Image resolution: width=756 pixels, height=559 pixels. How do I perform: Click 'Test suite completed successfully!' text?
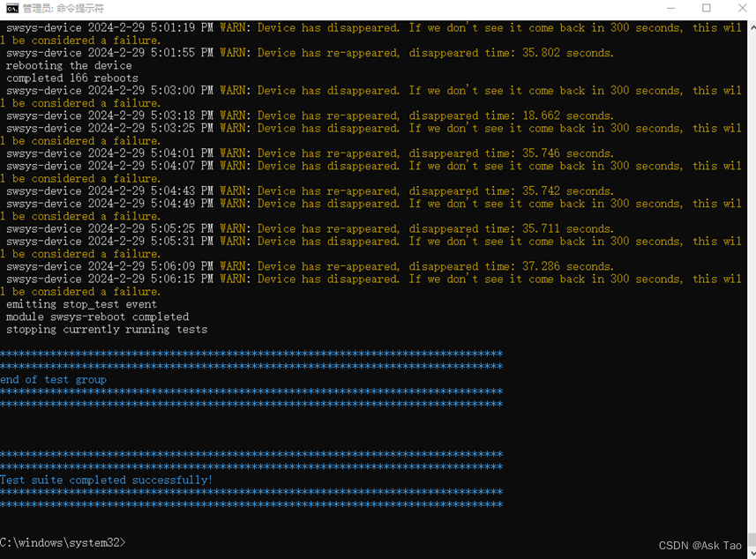106,481
